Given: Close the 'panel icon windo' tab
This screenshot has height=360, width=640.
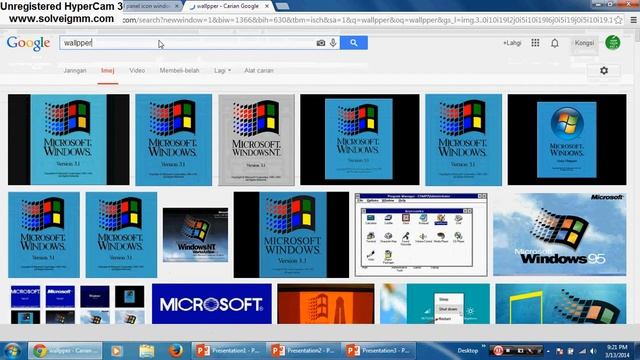Looking at the screenshot, I should click(177, 6).
